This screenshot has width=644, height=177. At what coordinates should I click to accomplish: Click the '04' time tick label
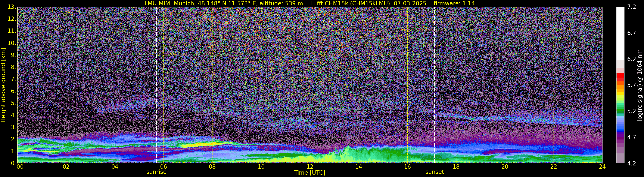[x=115, y=167]
